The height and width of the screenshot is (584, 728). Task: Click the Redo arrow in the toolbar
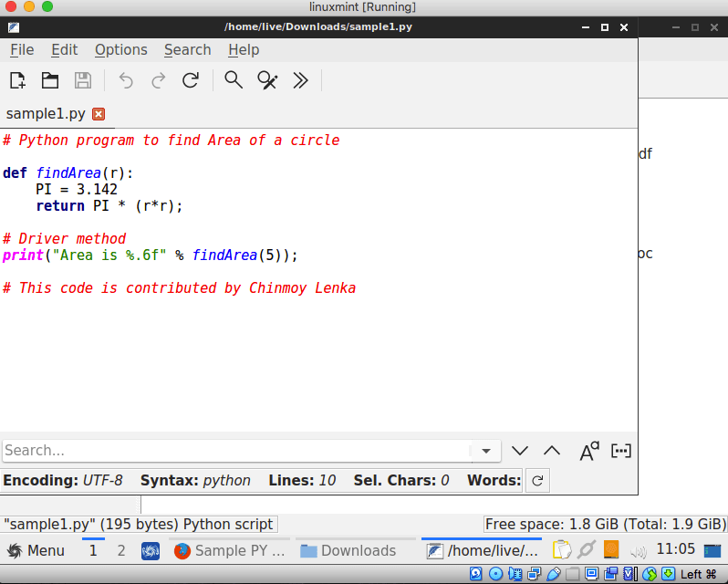pyautogui.click(x=159, y=80)
